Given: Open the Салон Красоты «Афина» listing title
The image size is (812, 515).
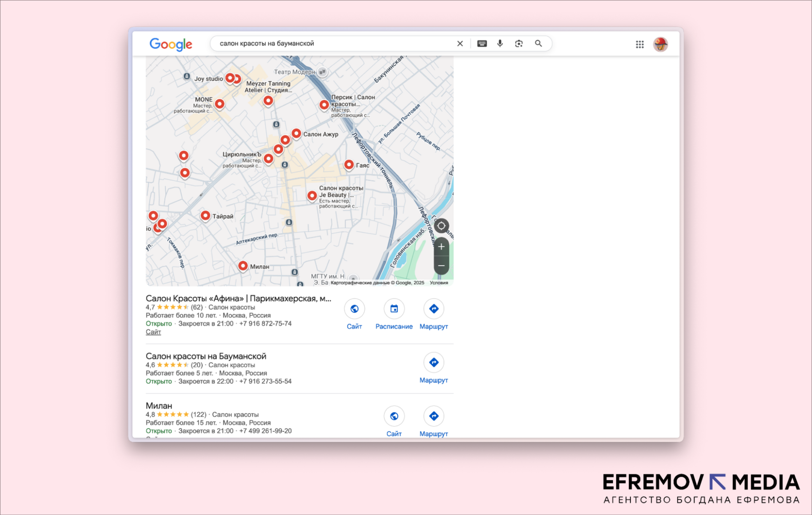Looking at the screenshot, I should pos(239,299).
